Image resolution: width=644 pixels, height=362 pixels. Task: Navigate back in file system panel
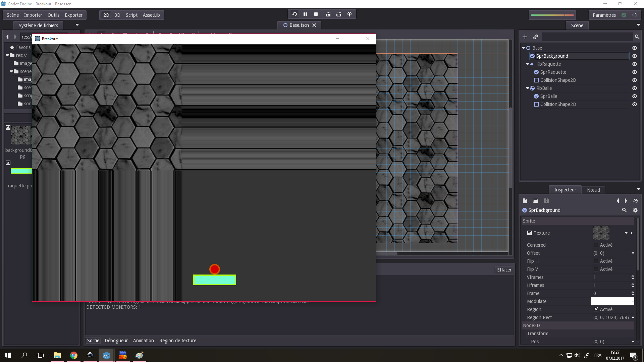(7, 37)
